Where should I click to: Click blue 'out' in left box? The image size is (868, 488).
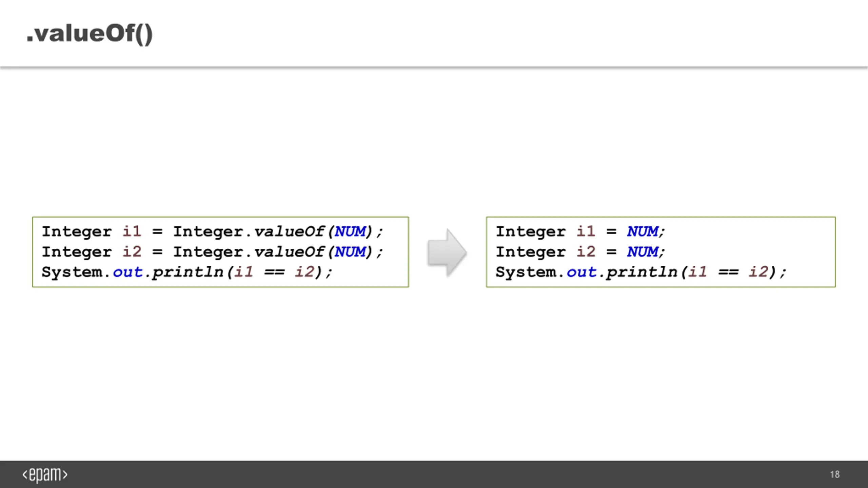pos(128,272)
